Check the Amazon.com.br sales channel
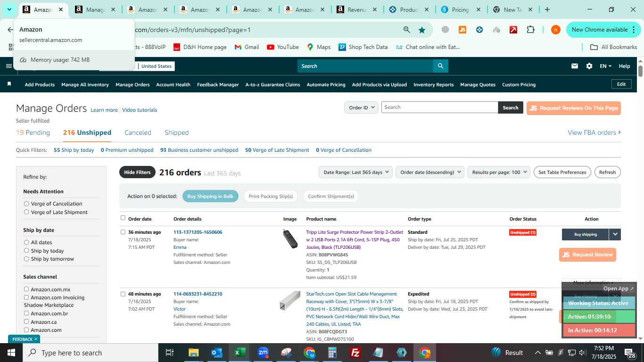Screen dimensions: 644x362 click(26, 313)
